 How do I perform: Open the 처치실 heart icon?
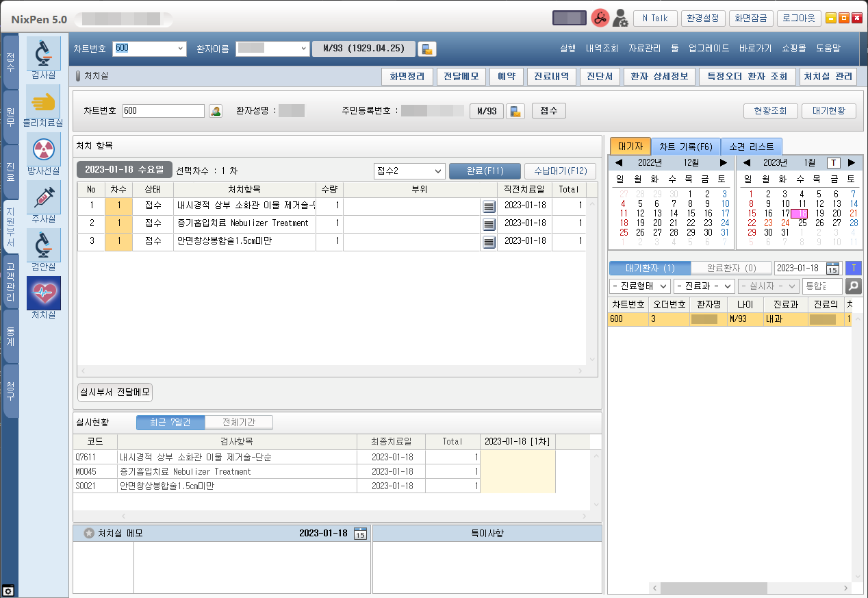tap(43, 293)
